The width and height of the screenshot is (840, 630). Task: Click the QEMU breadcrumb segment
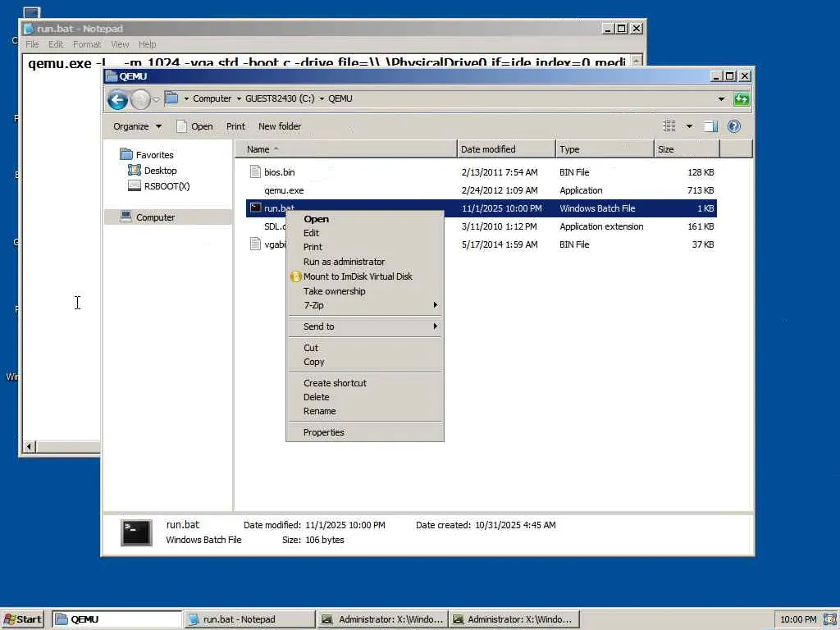tap(340, 98)
